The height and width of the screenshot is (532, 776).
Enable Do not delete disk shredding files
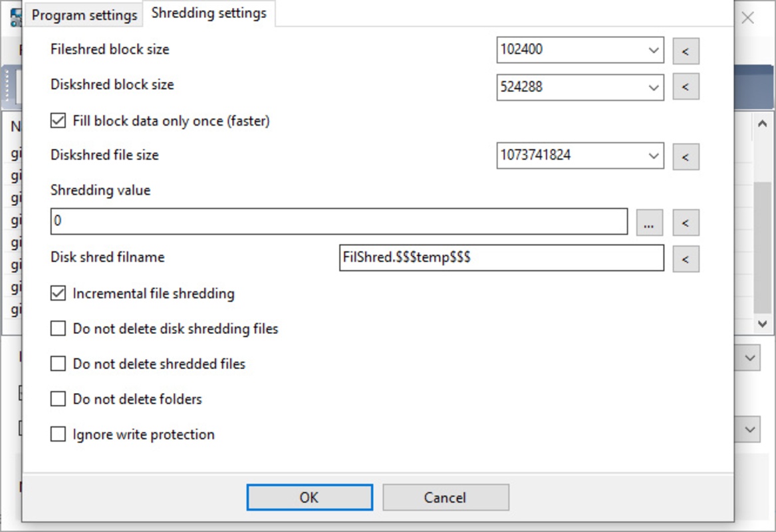coord(58,329)
